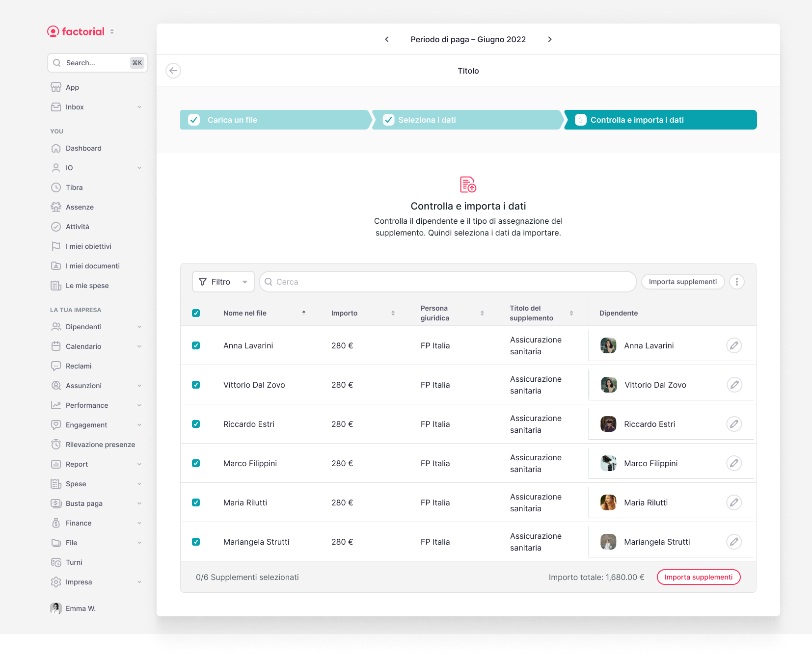Uncheck the Maria Rilutti row checkbox

coord(196,502)
